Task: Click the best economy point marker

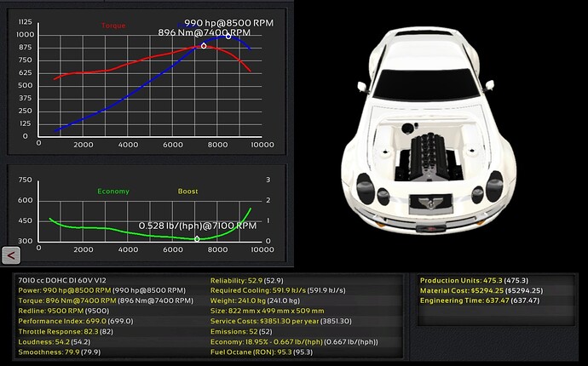Action: point(197,238)
